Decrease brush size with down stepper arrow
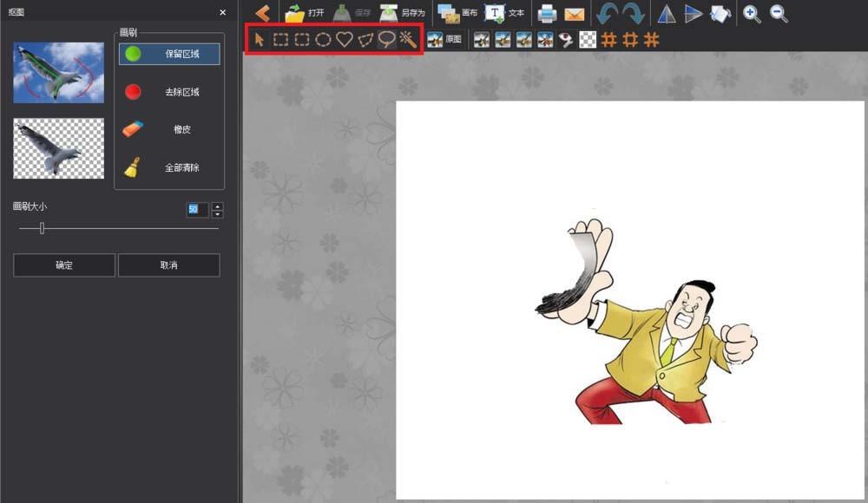 pos(217,213)
